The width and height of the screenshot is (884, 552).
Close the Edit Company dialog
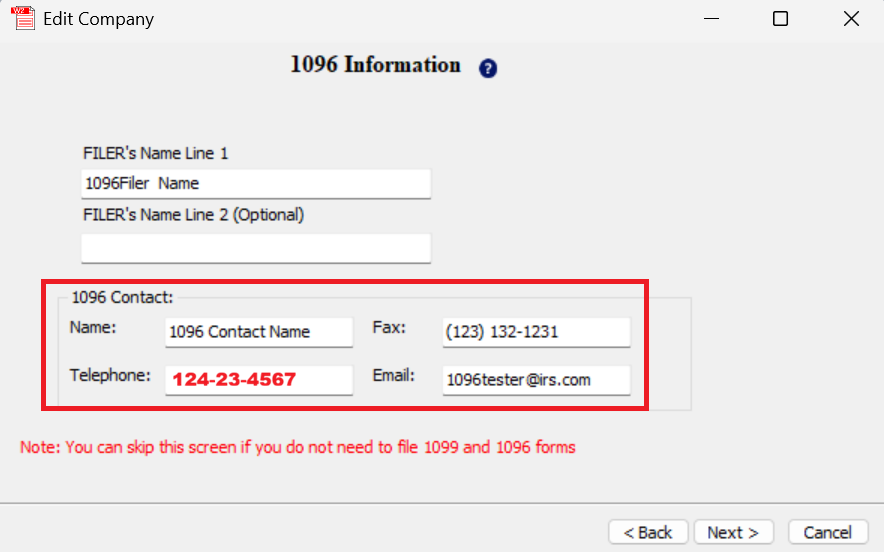851,19
